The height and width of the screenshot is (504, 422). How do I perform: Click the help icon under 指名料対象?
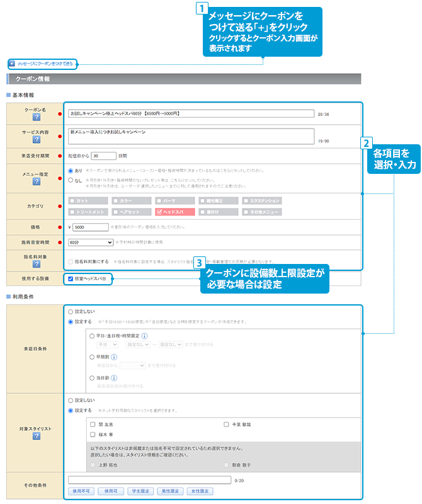(x=37, y=264)
